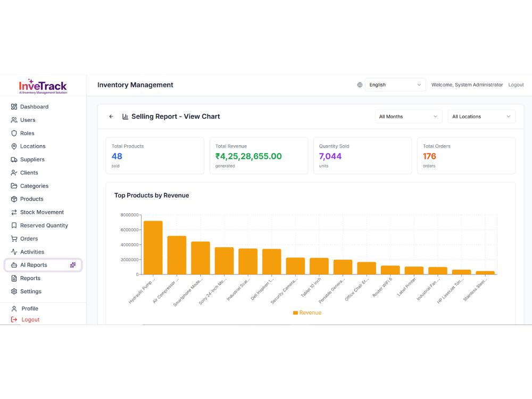This screenshot has height=399, width=532.
Task: Click the Total Orders value 176
Action: tap(429, 156)
